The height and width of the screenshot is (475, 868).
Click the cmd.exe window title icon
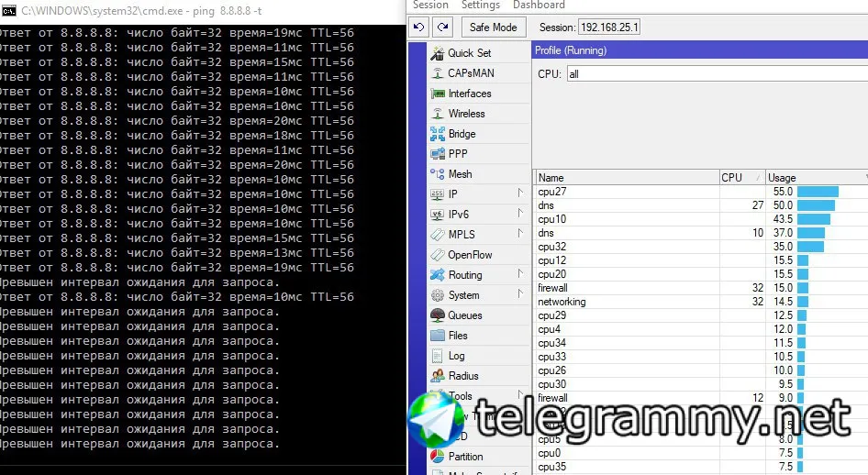tap(9, 10)
